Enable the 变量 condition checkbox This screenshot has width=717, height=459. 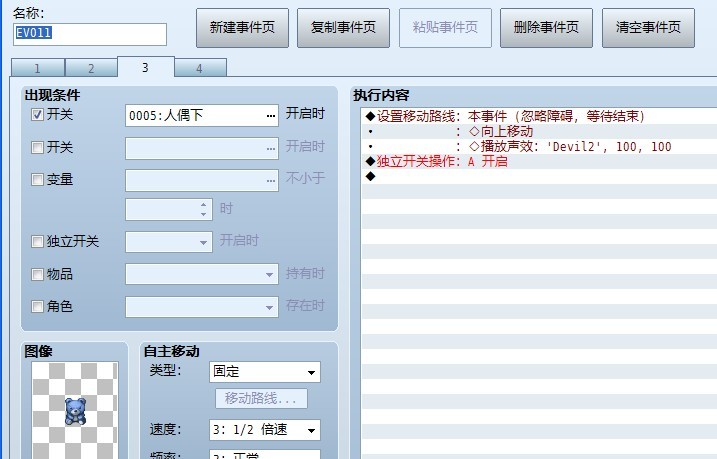point(37,179)
